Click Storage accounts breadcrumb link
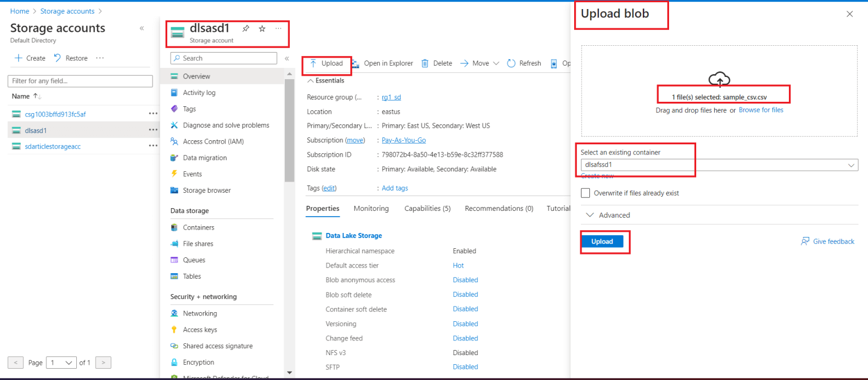Viewport: 868px width, 380px height. point(67,11)
